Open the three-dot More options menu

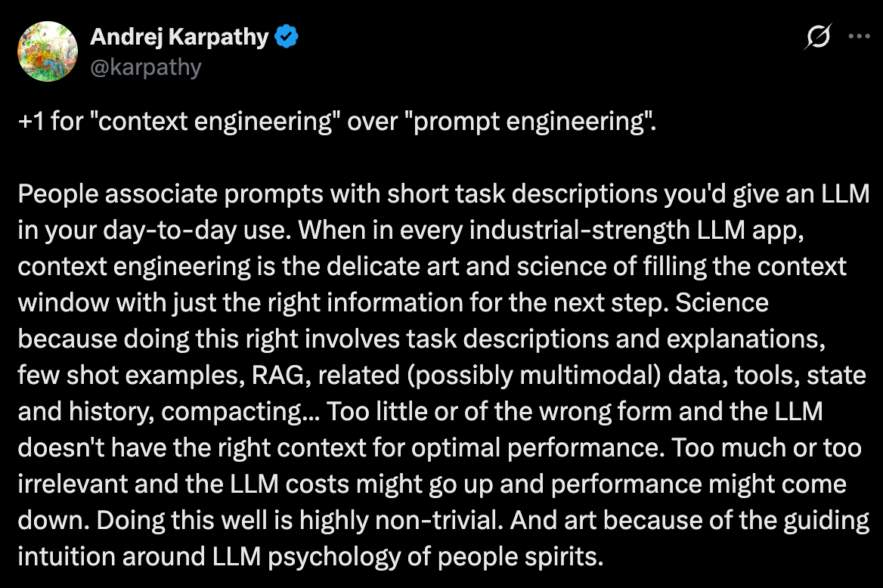(x=858, y=37)
